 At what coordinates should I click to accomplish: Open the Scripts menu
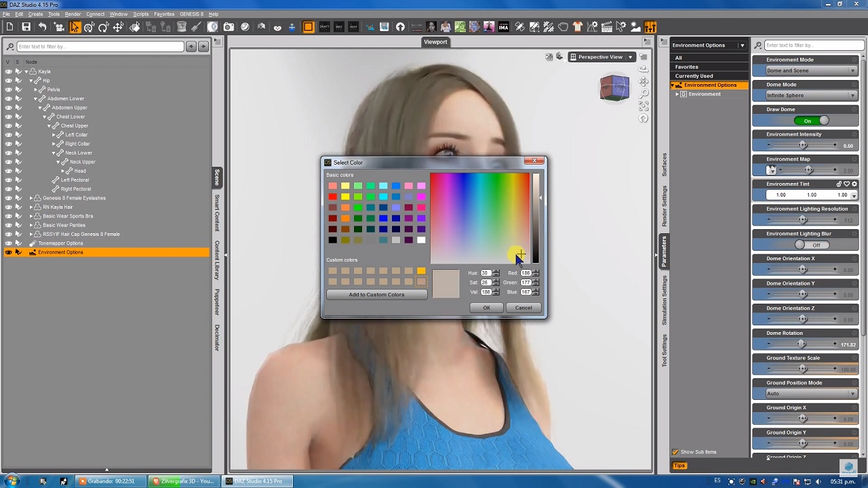(x=140, y=14)
